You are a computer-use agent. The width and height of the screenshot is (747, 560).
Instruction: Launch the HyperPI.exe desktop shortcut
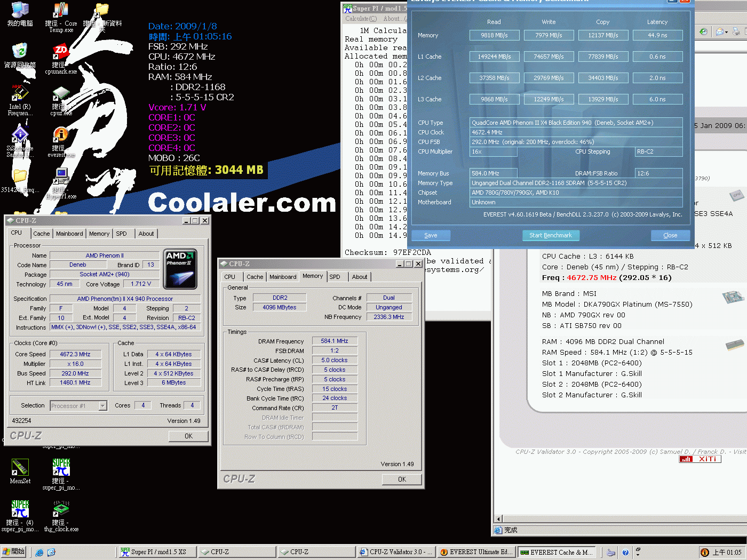pyautogui.click(x=61, y=183)
